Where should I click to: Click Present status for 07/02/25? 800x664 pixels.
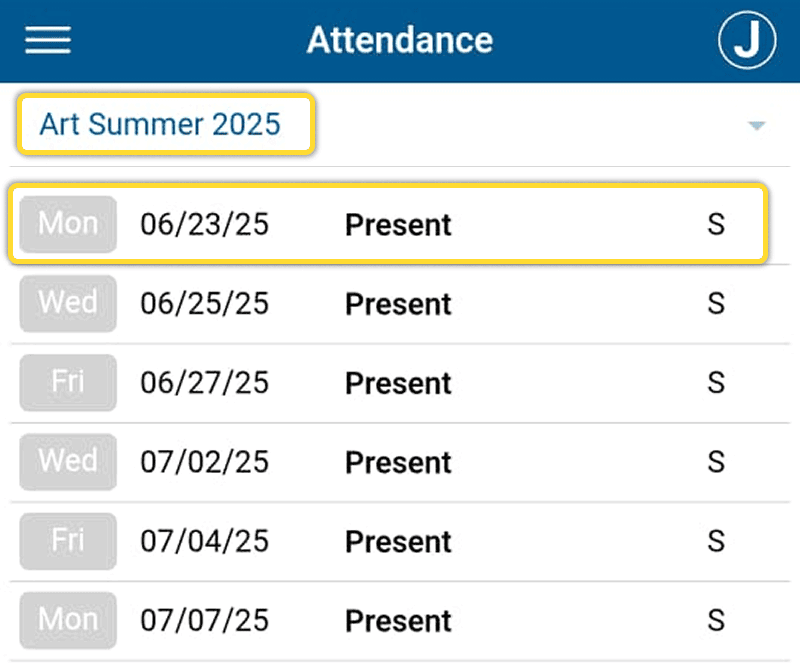tap(398, 462)
